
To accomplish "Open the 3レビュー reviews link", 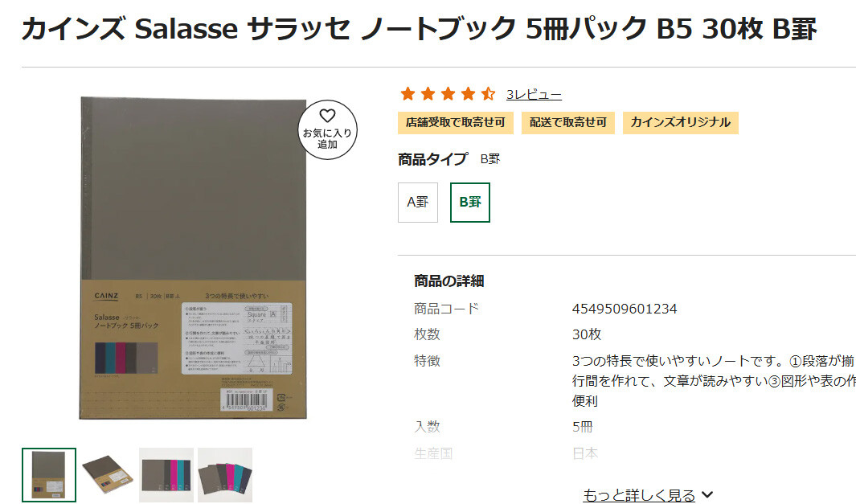I will click(x=534, y=95).
